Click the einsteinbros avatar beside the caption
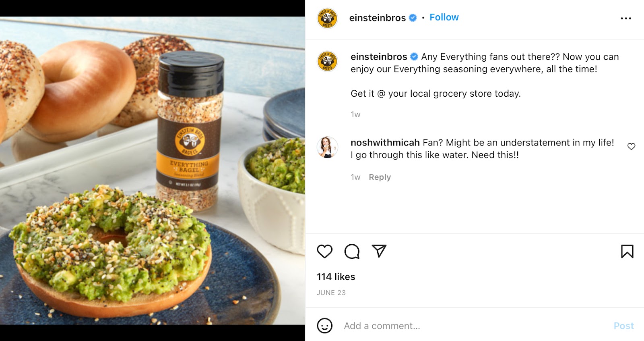Viewport: 644px width, 341px height. 327,62
